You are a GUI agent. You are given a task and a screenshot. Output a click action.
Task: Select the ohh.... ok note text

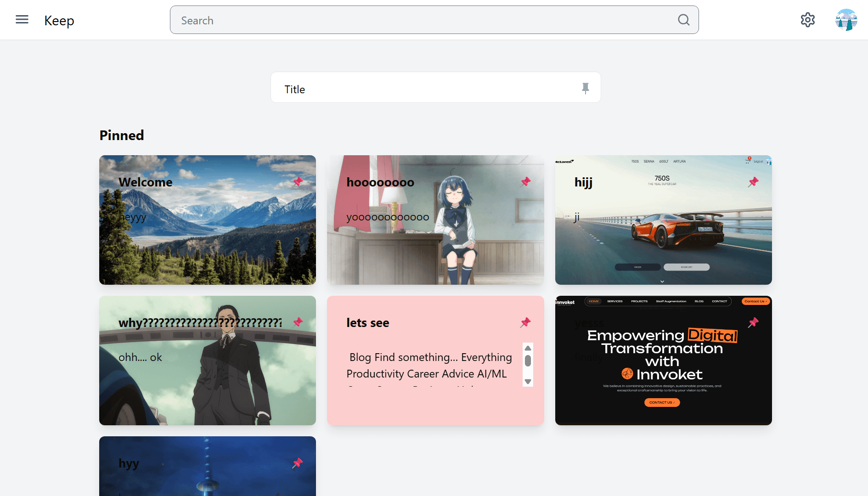pos(141,357)
